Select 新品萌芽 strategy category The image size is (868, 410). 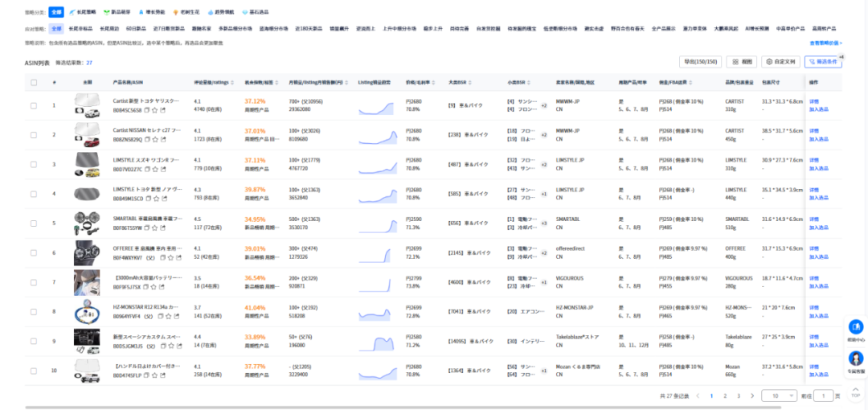click(x=117, y=11)
